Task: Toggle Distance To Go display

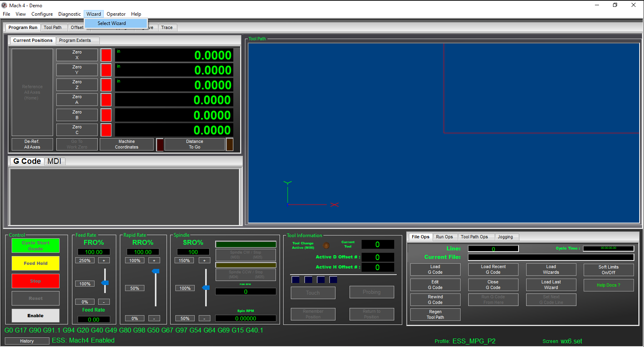Action: pos(195,145)
